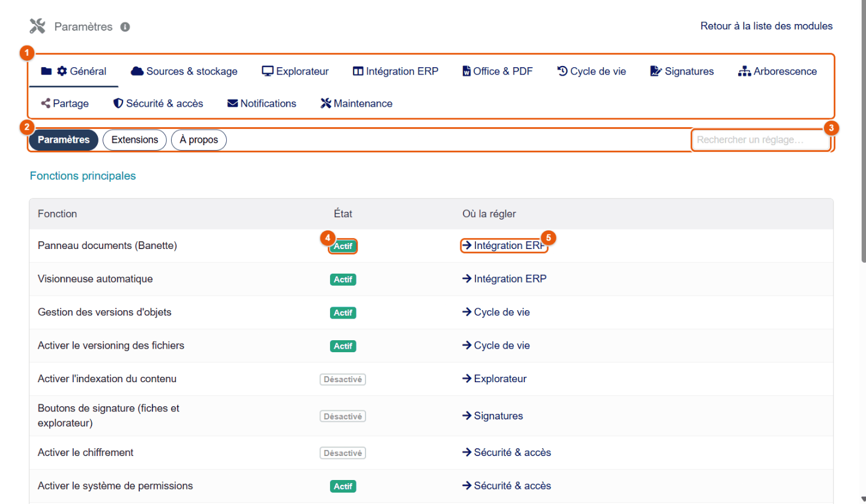
Task: Follow Signatures link for Boutons de signature
Action: [492, 416]
